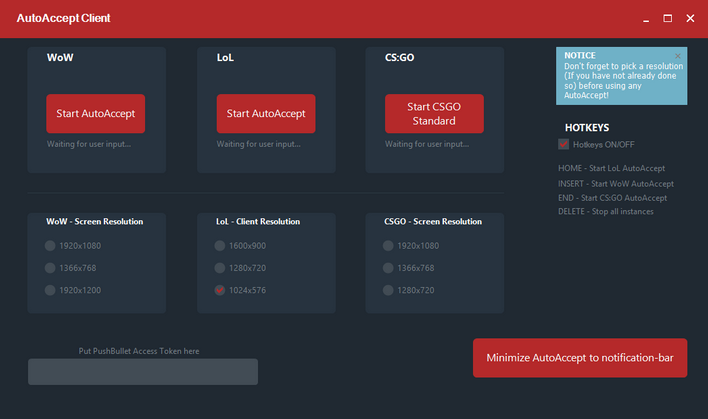
Task: Choose CSGO 1366x768 screen resolution
Action: coord(389,268)
